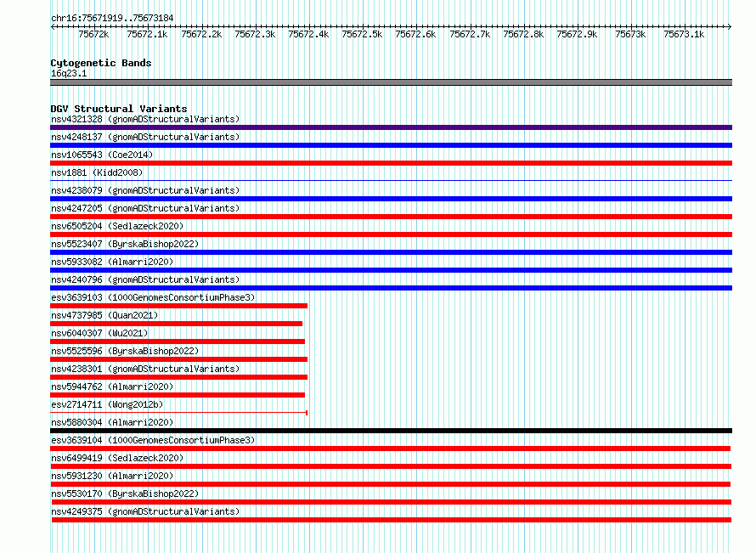The image size is (756, 553).
Task: Click the 75672k ruler tick label
Action: [93, 34]
